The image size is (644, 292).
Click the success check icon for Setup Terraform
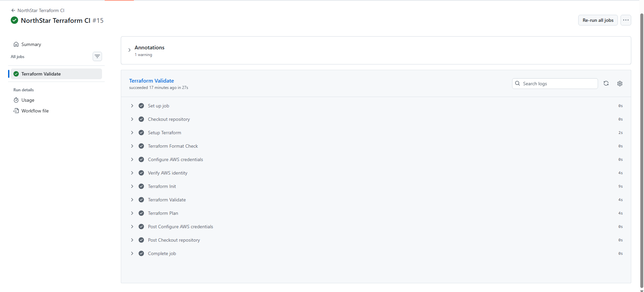(x=141, y=133)
